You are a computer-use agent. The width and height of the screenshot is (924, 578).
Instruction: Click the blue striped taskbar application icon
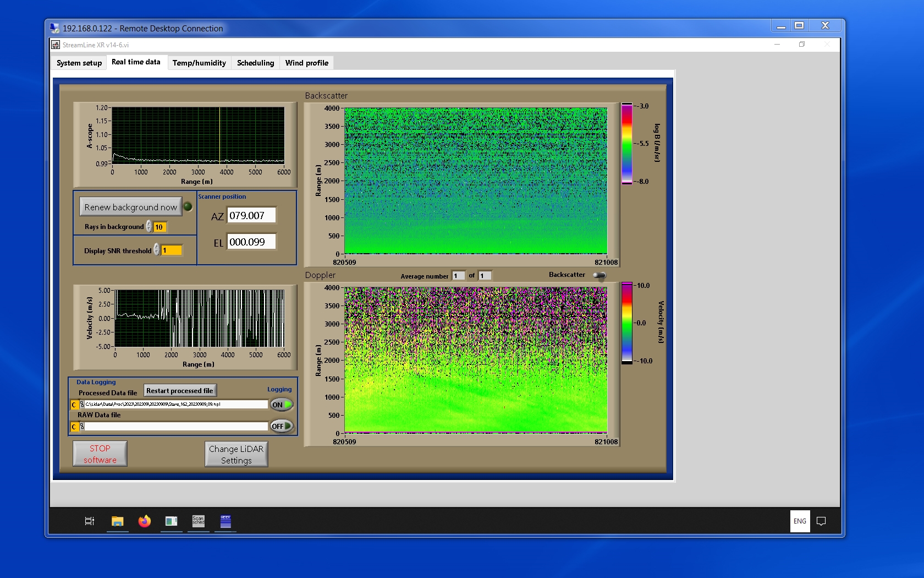point(226,521)
